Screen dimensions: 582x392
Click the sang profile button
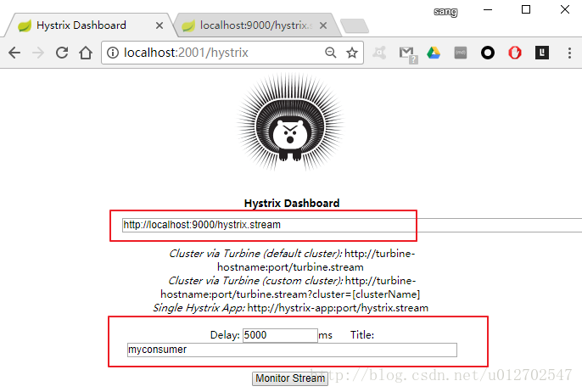(445, 12)
